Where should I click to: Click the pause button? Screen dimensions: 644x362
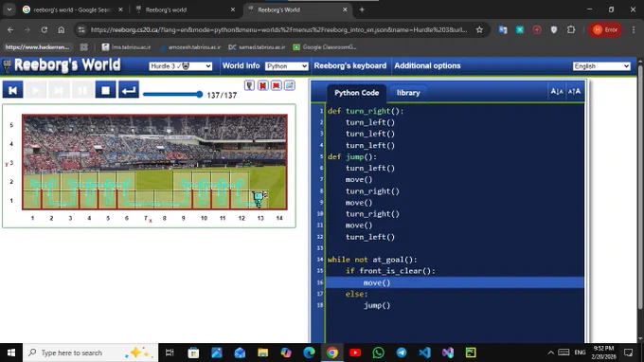(x=82, y=90)
